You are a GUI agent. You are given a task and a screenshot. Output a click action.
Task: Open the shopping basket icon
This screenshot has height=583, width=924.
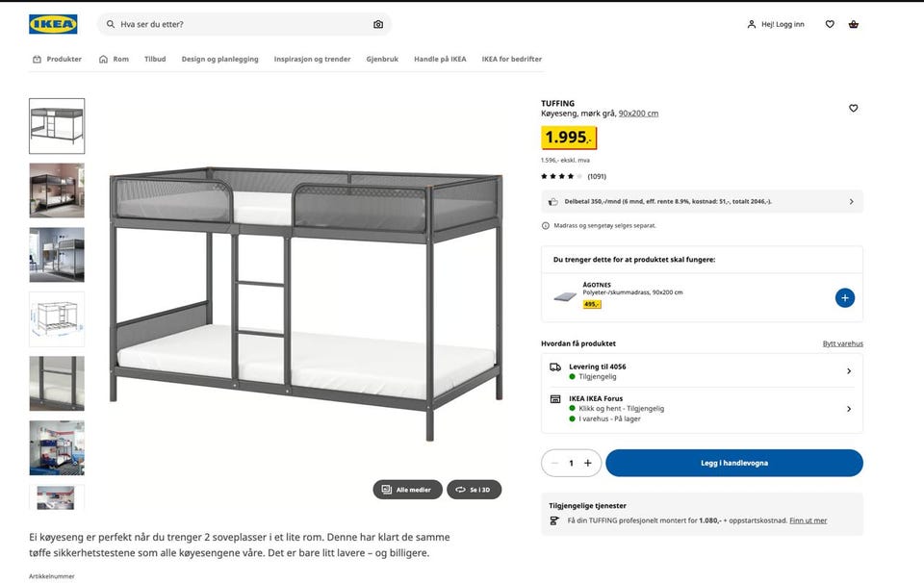coord(854,24)
